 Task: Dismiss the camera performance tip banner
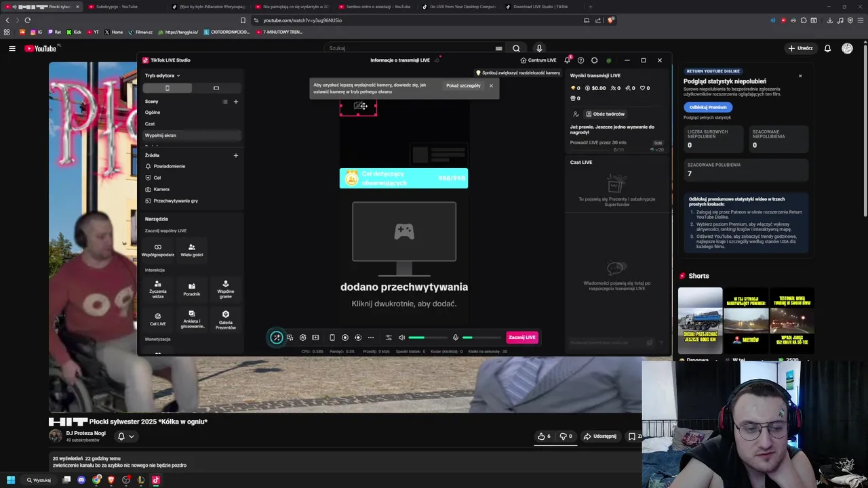(491, 85)
